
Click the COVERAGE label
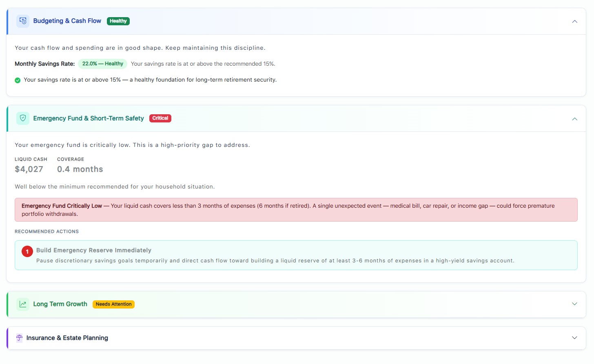coord(71,159)
